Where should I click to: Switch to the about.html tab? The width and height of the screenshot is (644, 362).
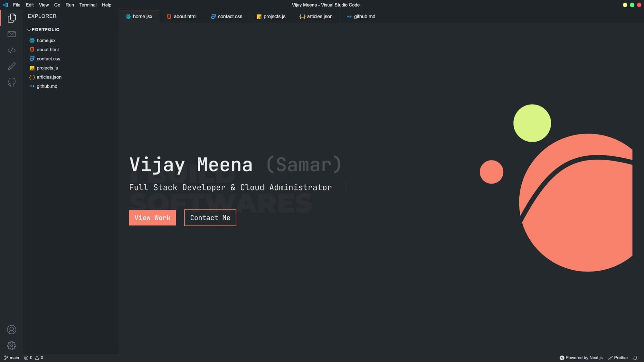pyautogui.click(x=181, y=16)
